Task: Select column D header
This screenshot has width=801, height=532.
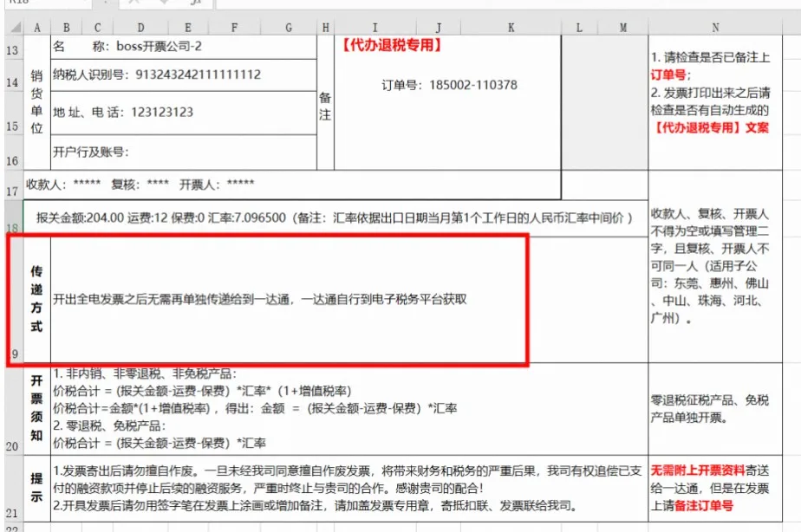Action: tap(140, 28)
